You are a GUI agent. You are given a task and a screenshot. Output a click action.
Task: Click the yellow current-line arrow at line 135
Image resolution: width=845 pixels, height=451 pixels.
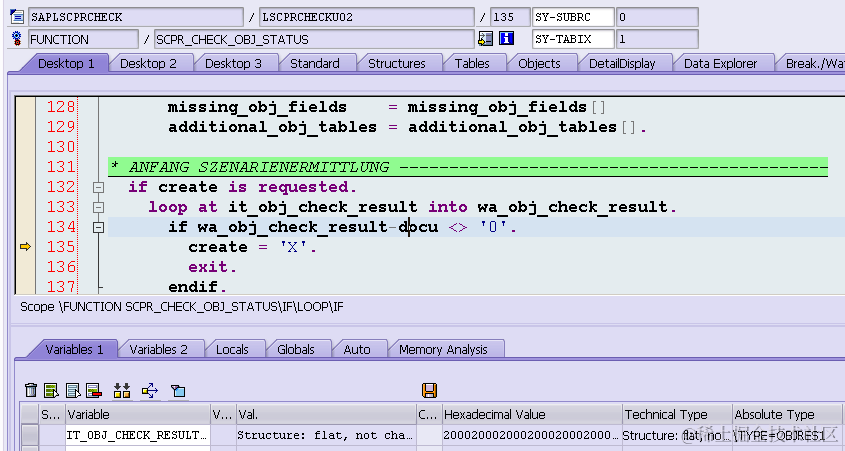pyautogui.click(x=25, y=247)
